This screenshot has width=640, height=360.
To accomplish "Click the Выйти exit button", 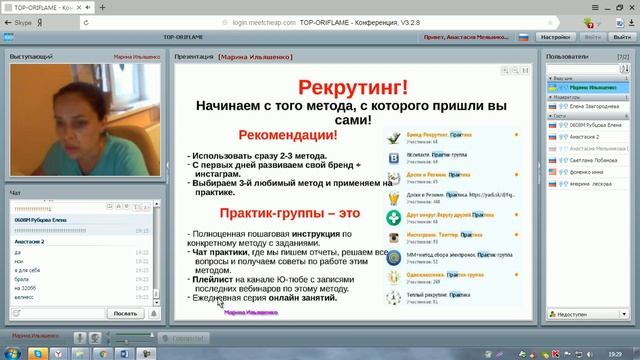I will click(622, 37).
